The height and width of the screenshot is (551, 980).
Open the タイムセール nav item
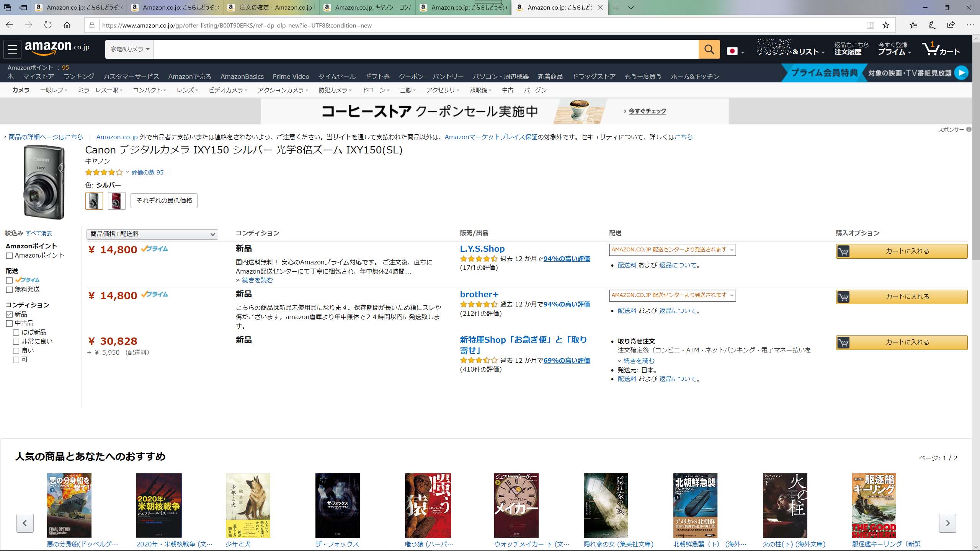(x=337, y=77)
